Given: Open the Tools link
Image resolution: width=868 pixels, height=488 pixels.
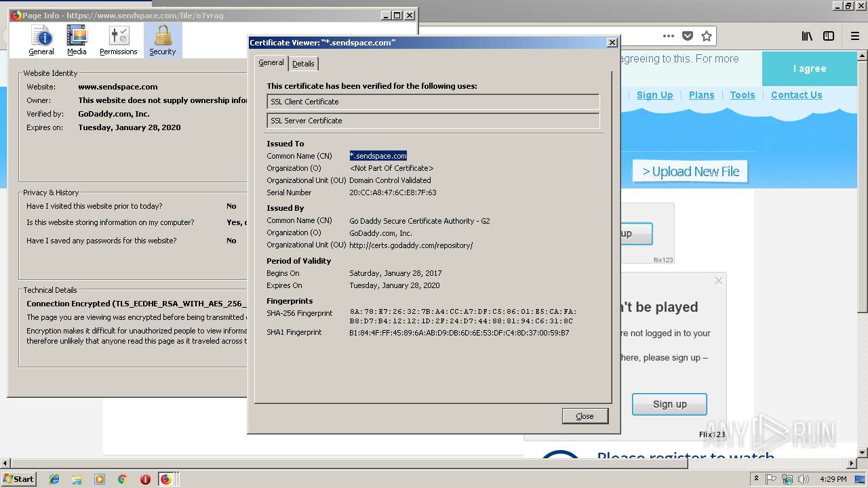Looking at the screenshot, I should tap(743, 95).
